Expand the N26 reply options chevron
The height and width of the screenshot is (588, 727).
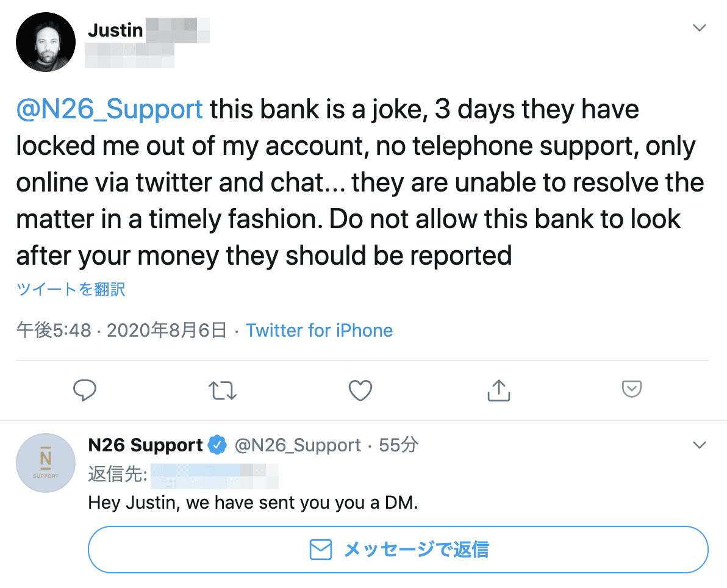point(700,445)
